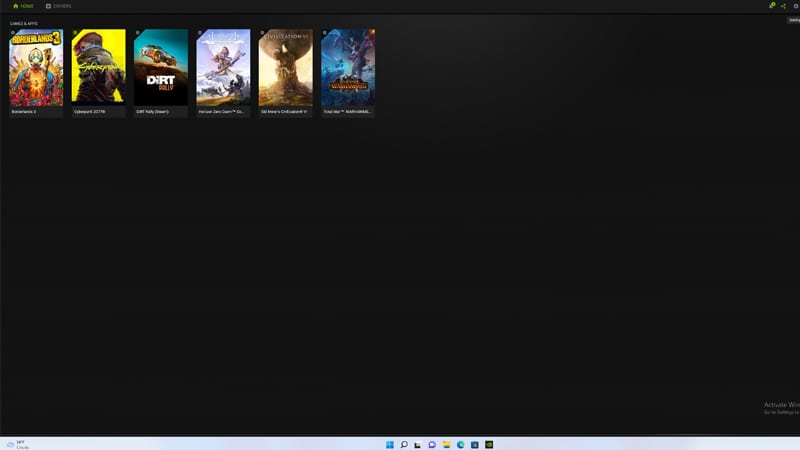This screenshot has height=450, width=800.
Task: Select the Cyberpunk 2077 game cover
Action: point(98,68)
